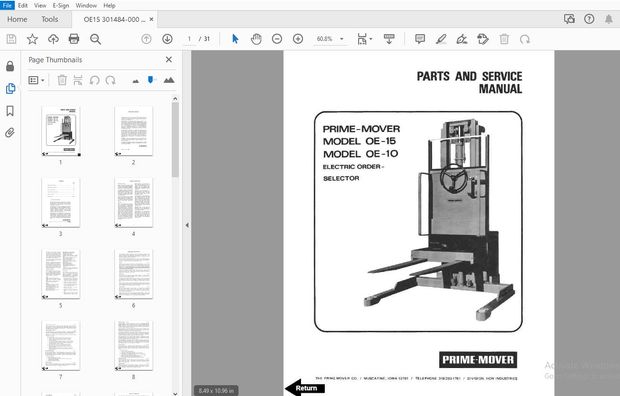This screenshot has height=396, width=620.
Task: Click the toolbar delete trash icon
Action: pos(504,39)
